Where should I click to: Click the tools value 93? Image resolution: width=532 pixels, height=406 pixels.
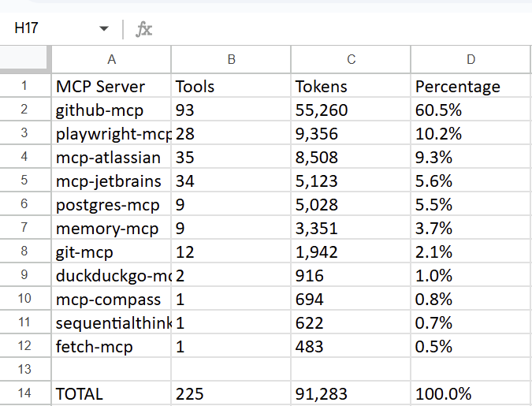(231, 110)
